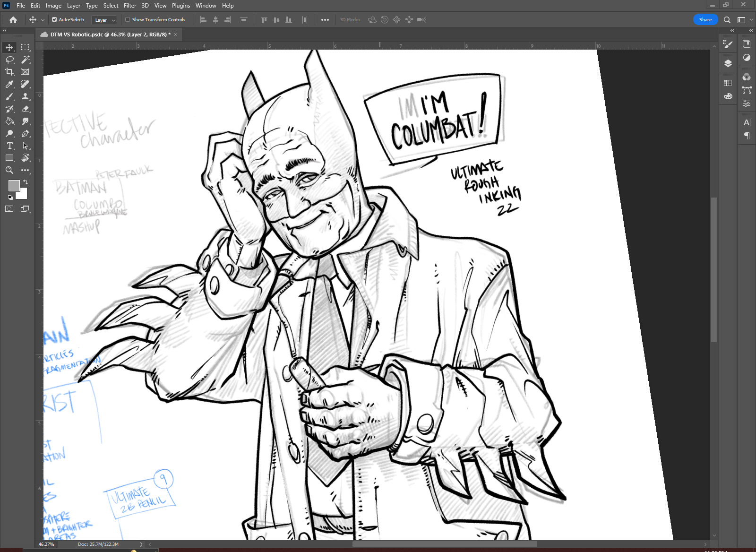Select the Path Selection tool
The image size is (756, 552).
pos(25,146)
